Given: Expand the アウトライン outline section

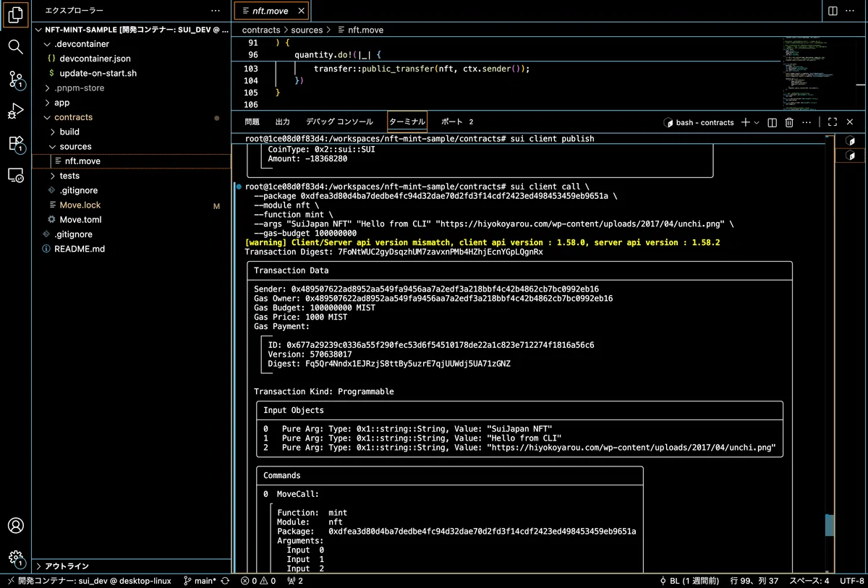Looking at the screenshot, I should click(131, 566).
